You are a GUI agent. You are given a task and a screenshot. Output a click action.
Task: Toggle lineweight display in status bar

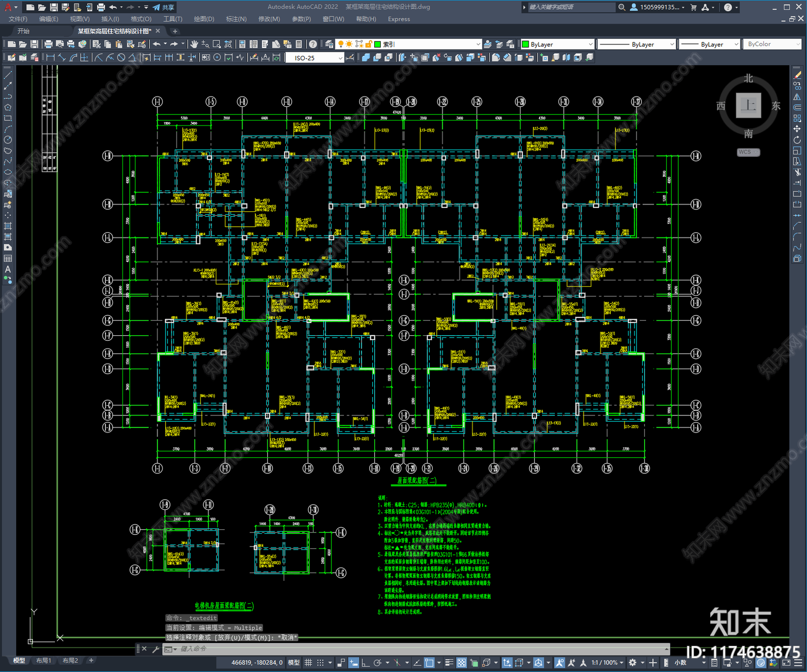click(x=449, y=662)
